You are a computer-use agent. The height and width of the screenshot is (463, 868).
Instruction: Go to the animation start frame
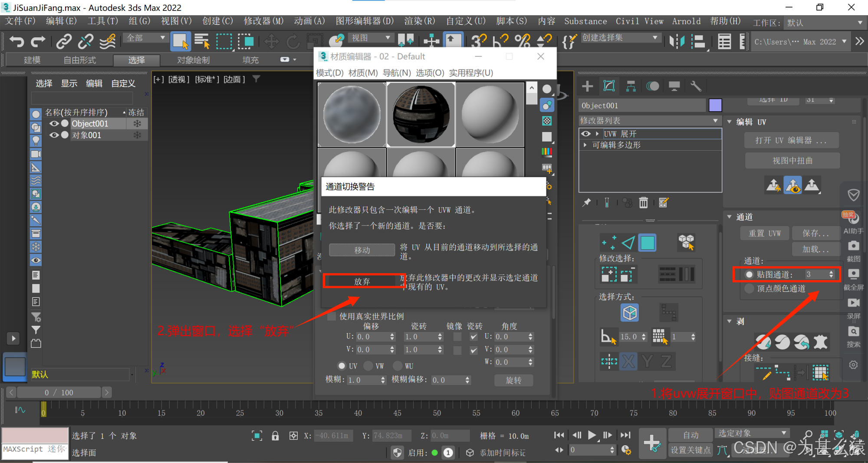click(559, 435)
